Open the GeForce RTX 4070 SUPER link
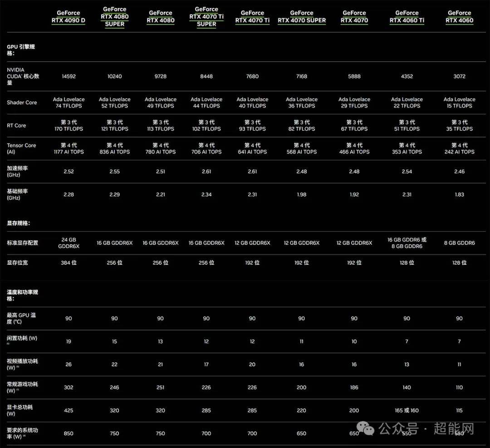 (302, 17)
